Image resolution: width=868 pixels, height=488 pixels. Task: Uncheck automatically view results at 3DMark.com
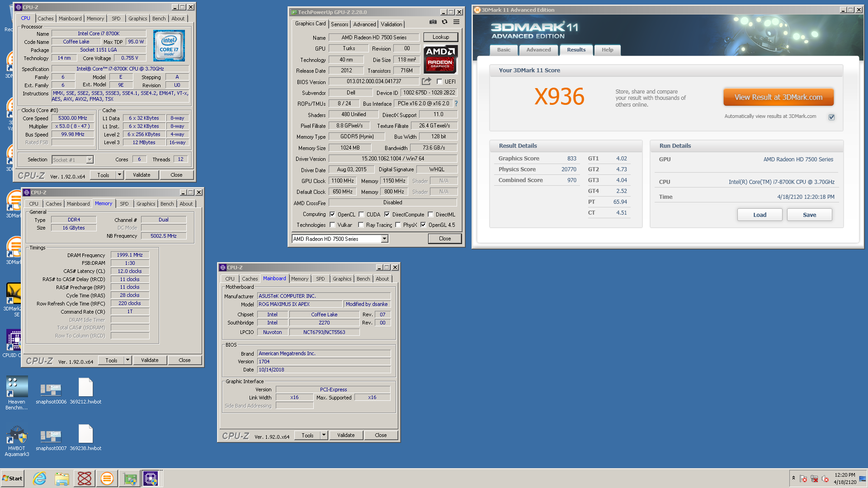pos(831,117)
